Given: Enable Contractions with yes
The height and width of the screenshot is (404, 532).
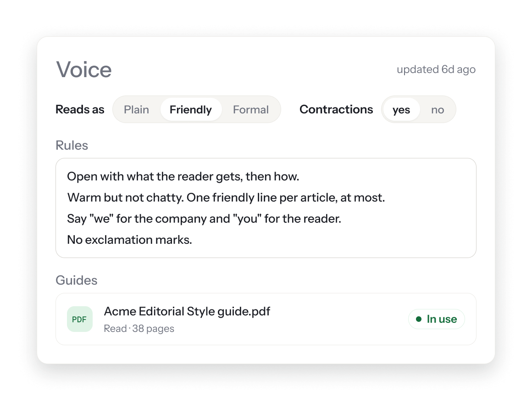Looking at the screenshot, I should coord(401,110).
